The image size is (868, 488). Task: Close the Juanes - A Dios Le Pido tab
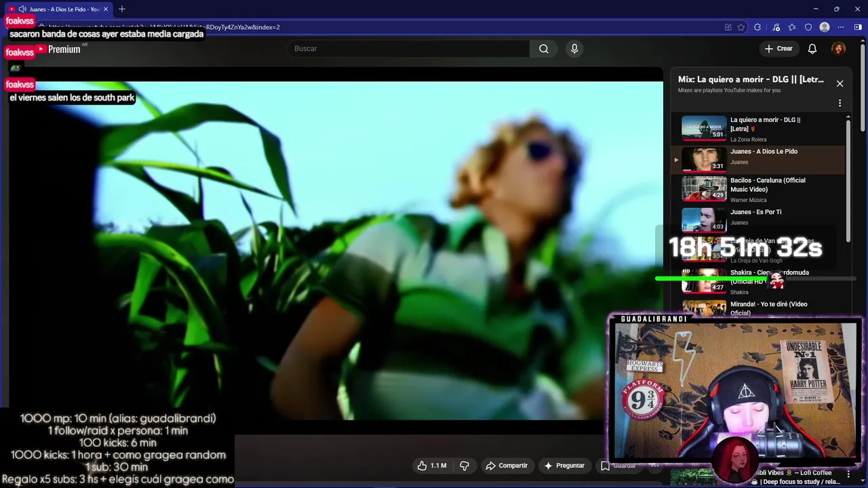(106, 9)
